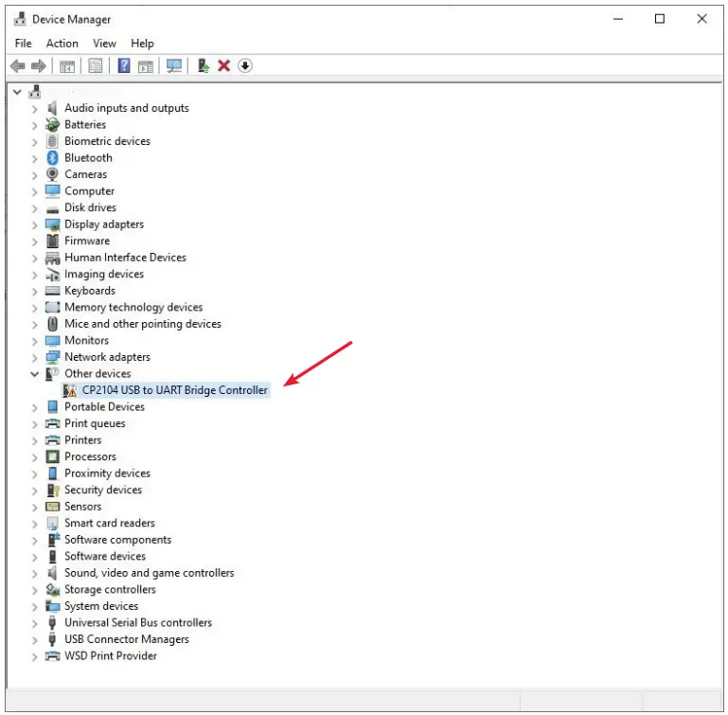
Task: Maximize the Device Manager window
Action: (659, 19)
